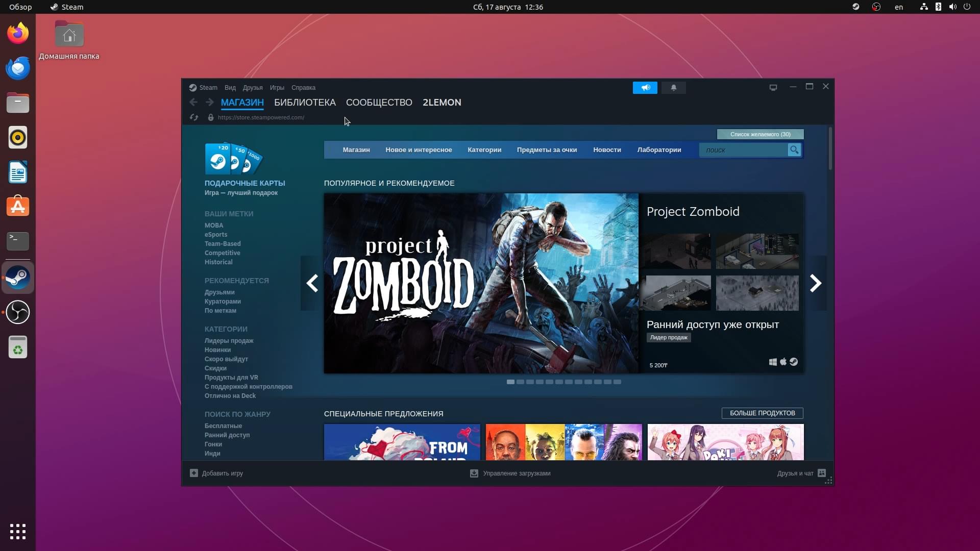Open the Справка menu
Viewport: 980px width, 551px height.
303,88
